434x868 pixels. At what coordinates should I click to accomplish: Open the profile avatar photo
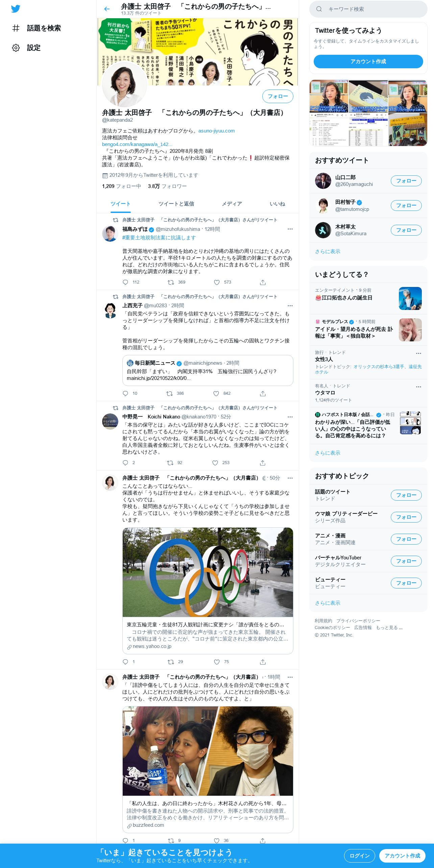coord(124,85)
